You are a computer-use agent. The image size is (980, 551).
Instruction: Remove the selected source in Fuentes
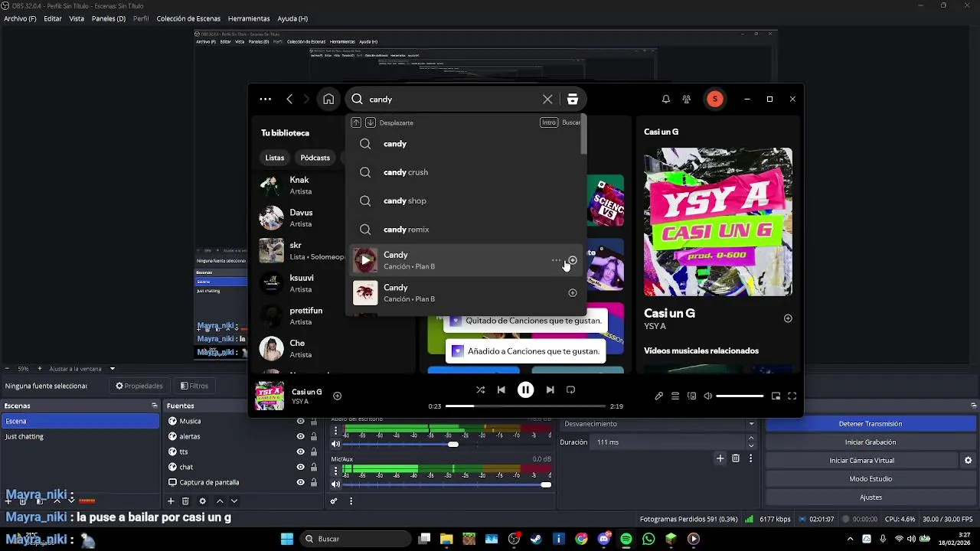pos(185,501)
